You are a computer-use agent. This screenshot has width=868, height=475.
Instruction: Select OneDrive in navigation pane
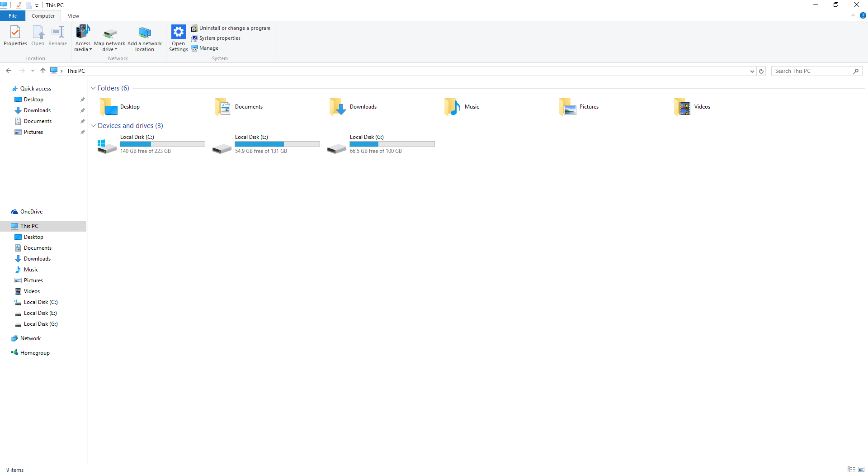pos(31,212)
